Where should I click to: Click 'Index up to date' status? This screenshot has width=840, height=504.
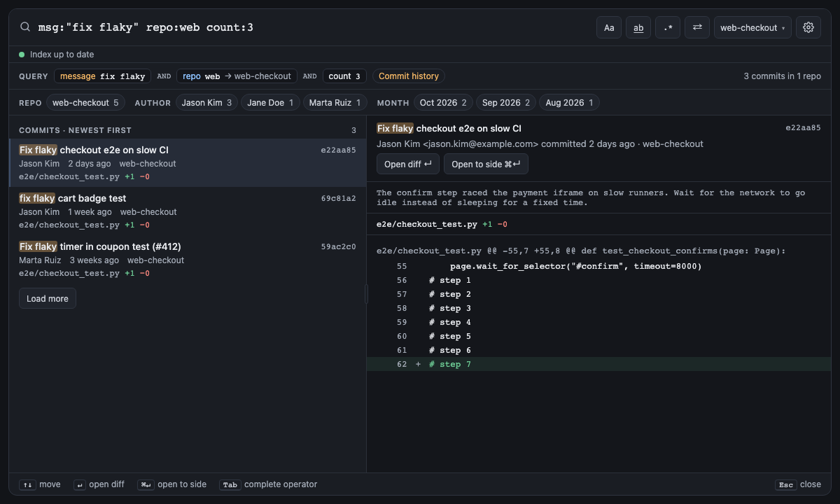click(x=57, y=55)
